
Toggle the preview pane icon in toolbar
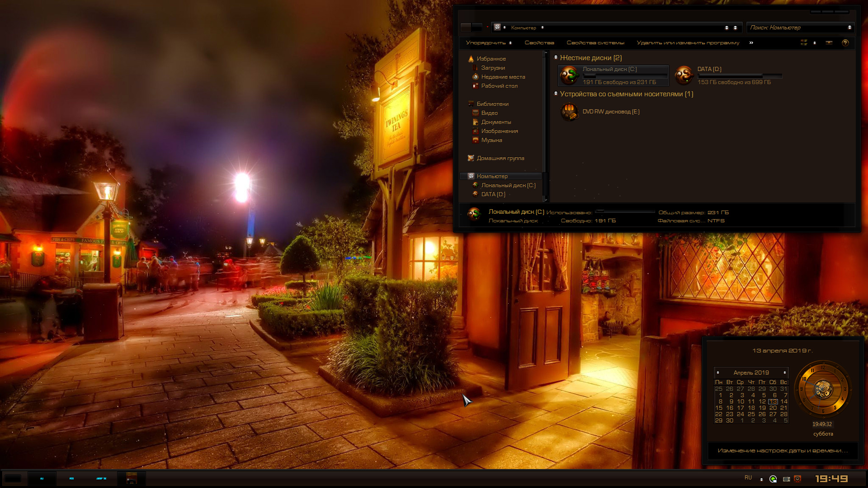click(x=829, y=42)
